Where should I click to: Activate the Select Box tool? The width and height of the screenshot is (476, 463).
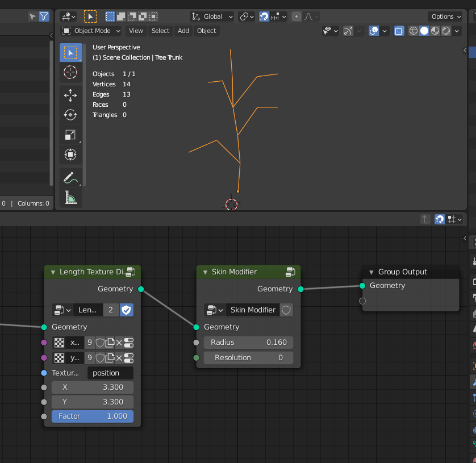[x=70, y=53]
